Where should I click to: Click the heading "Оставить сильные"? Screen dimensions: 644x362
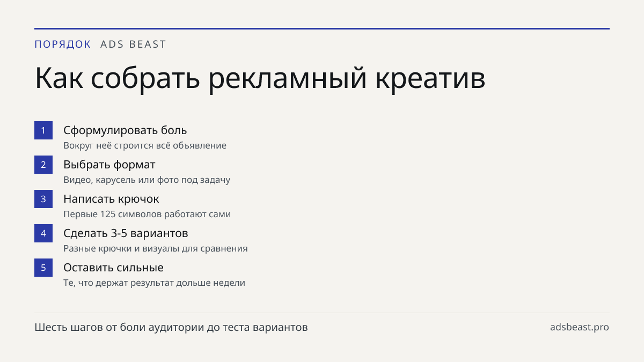pyautogui.click(x=113, y=268)
